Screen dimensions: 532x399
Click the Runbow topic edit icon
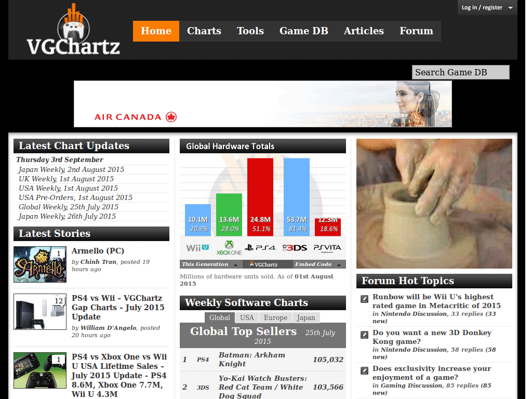coord(364,299)
